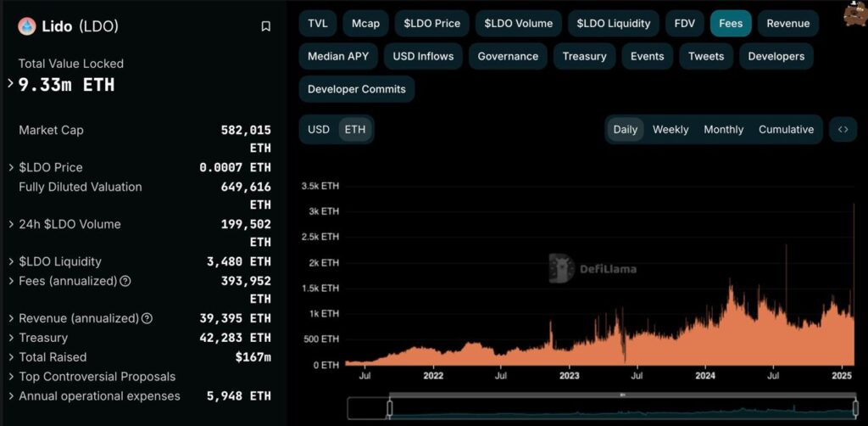Click the 2024 x-axis label
The image size is (868, 426).
coord(704,376)
